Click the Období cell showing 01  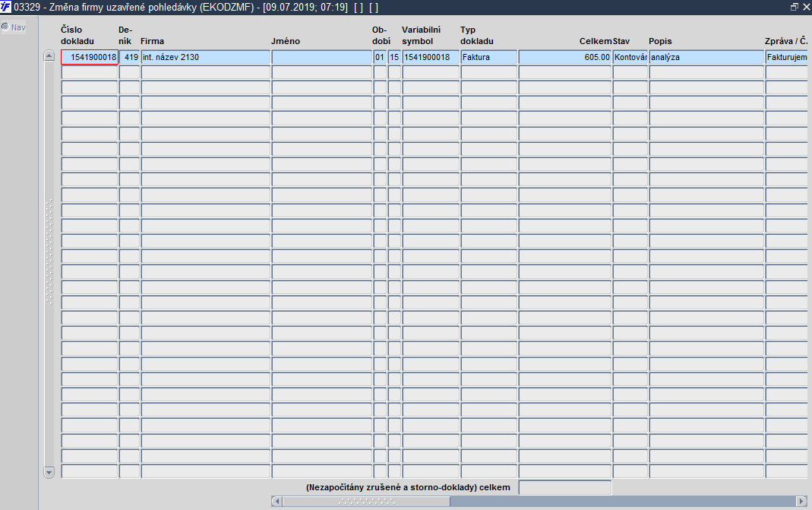click(380, 57)
